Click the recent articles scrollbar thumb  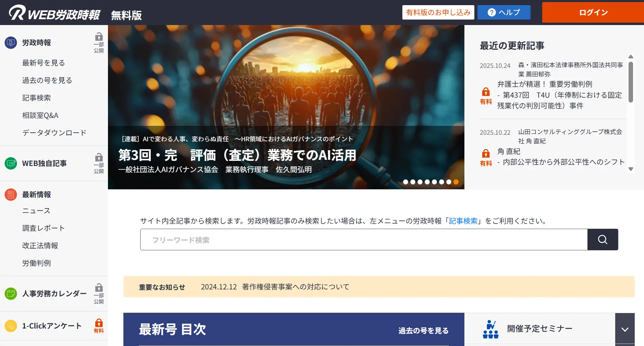(x=631, y=82)
